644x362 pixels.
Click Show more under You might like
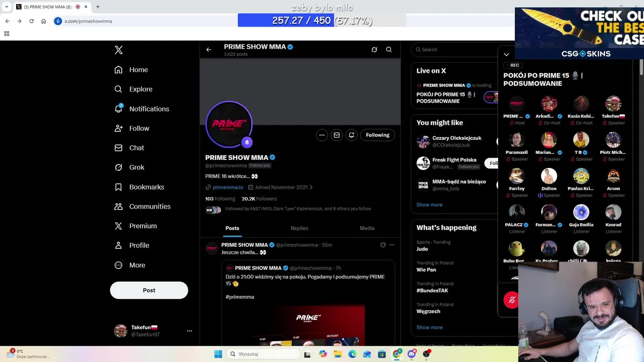tap(429, 205)
